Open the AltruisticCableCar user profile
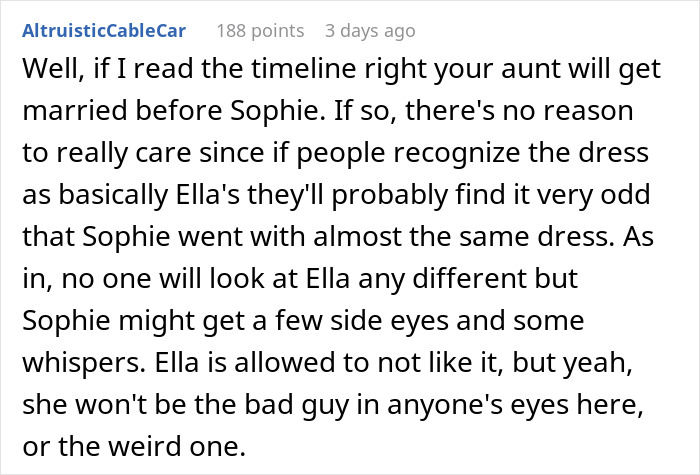 click(x=105, y=30)
